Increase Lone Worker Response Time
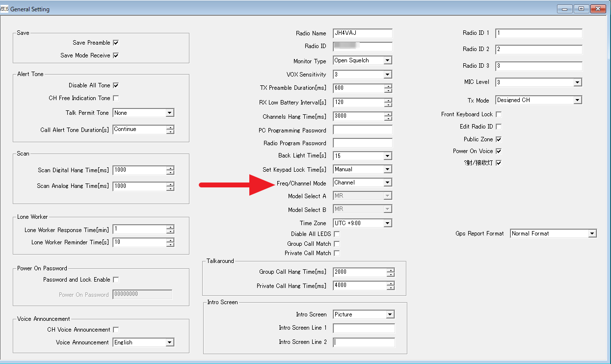 point(170,227)
